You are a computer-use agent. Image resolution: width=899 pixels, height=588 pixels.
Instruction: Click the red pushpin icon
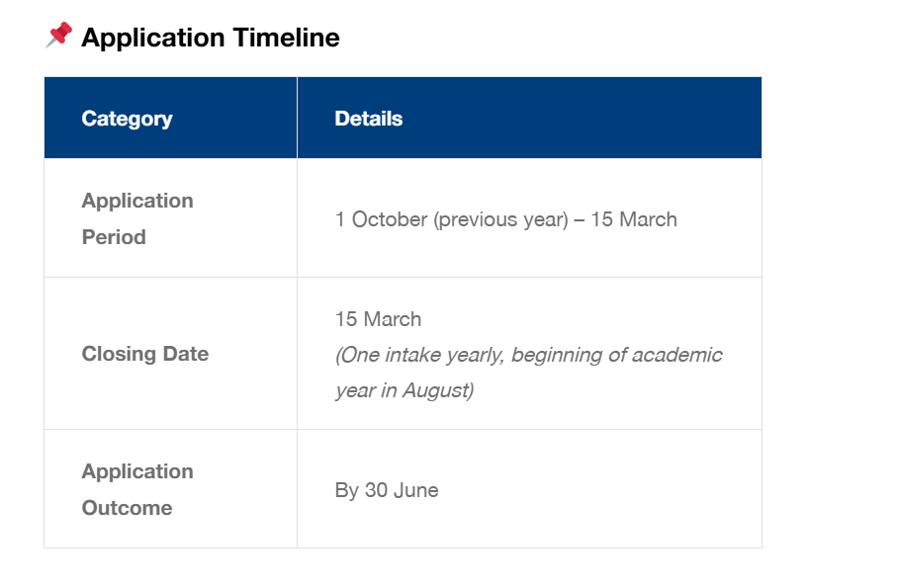59,36
